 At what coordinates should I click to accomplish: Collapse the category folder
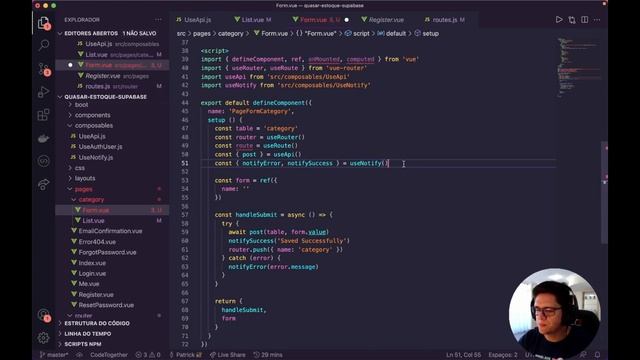click(91, 200)
